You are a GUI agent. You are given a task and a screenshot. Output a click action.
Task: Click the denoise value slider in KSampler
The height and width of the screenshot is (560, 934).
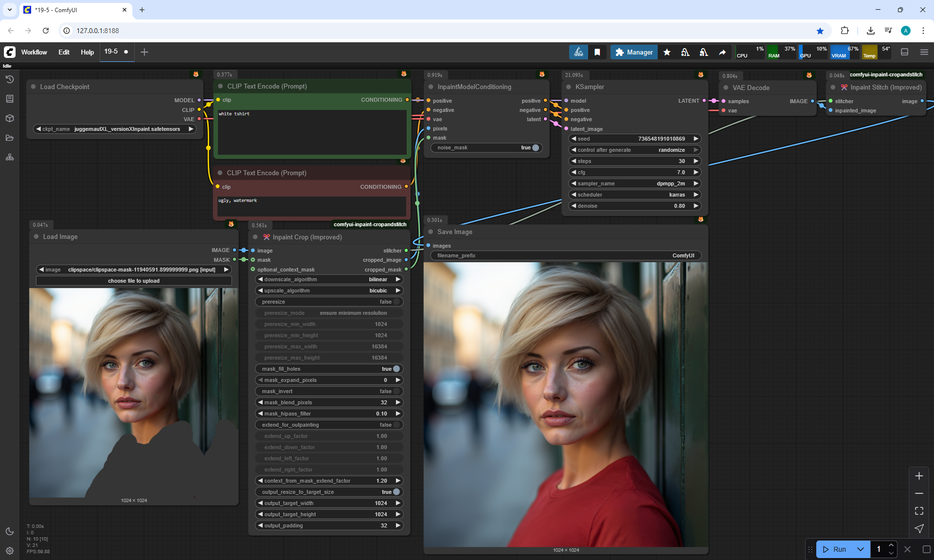(x=635, y=206)
